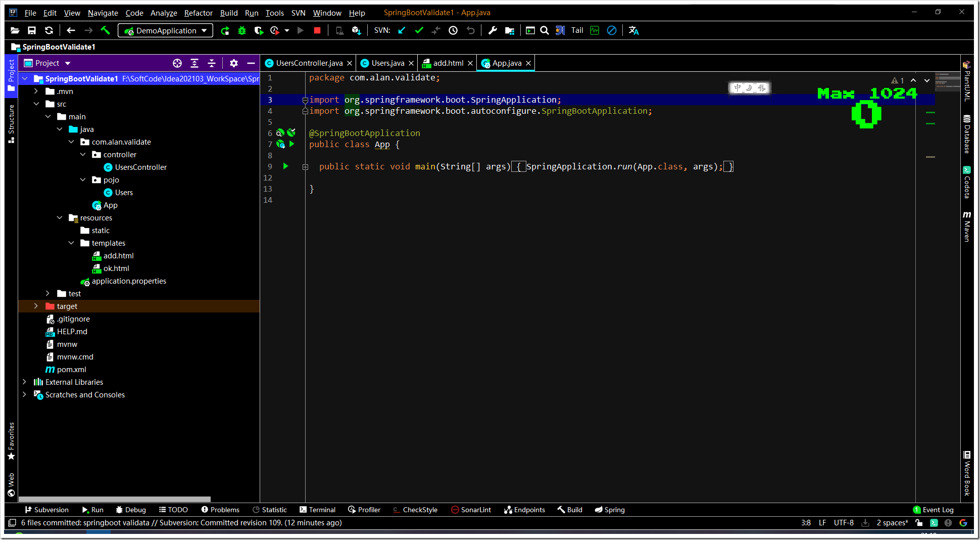
Task: Click the UTF-8 encoding indicator
Action: coord(844,523)
